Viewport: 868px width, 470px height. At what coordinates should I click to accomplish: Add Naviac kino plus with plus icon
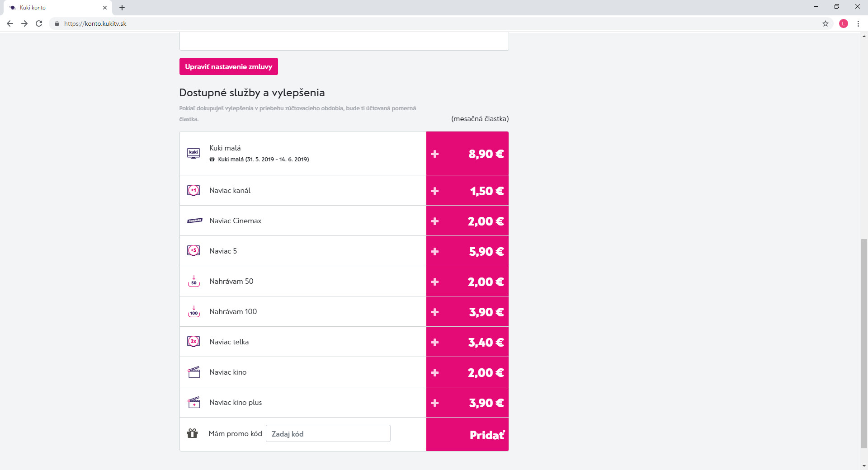pos(435,403)
